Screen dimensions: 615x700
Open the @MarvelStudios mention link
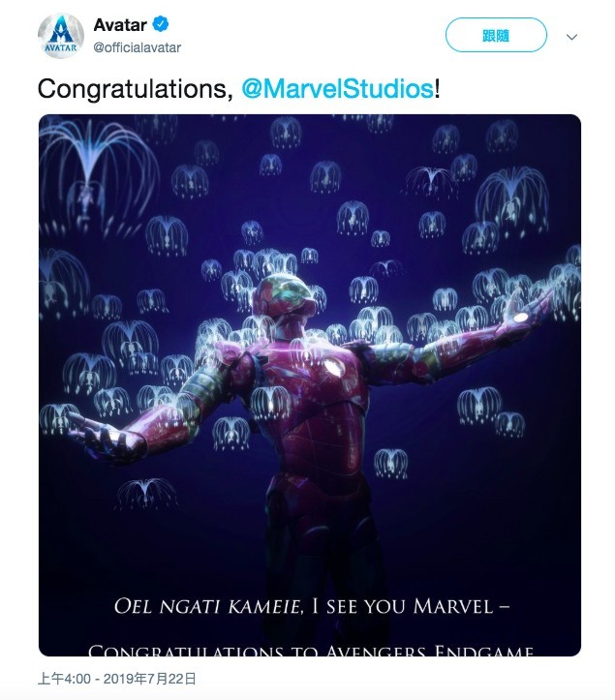[337, 89]
